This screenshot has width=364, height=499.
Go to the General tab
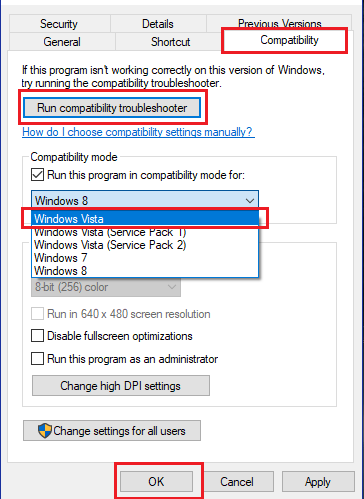[62, 42]
